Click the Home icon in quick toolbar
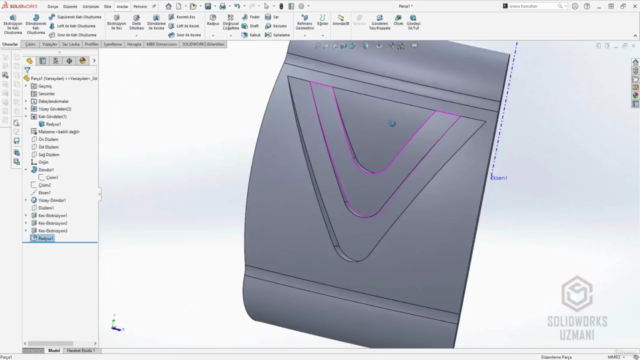The image size is (640, 360). 169,7
